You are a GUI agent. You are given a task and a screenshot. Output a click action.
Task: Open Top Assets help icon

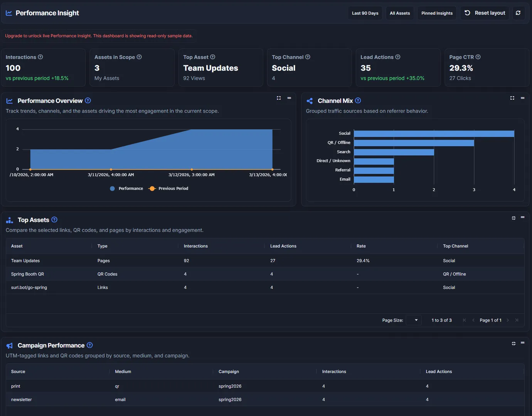click(x=54, y=220)
